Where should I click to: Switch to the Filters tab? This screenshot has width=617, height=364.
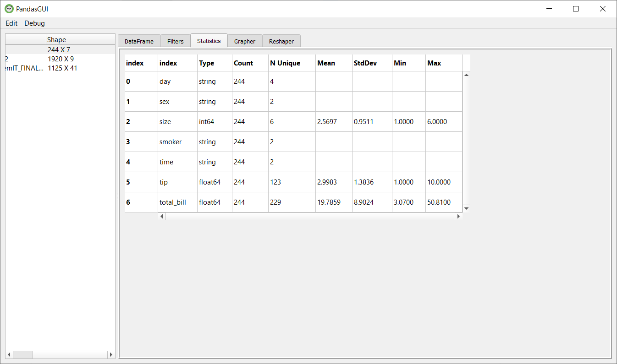tap(175, 41)
